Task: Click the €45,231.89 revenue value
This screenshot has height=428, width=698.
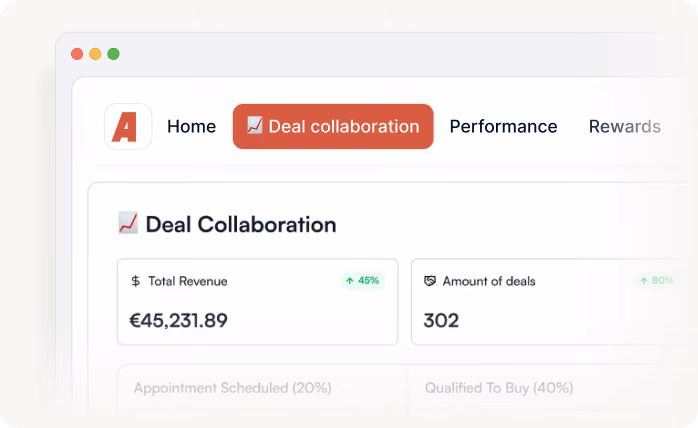Action: [x=179, y=321]
